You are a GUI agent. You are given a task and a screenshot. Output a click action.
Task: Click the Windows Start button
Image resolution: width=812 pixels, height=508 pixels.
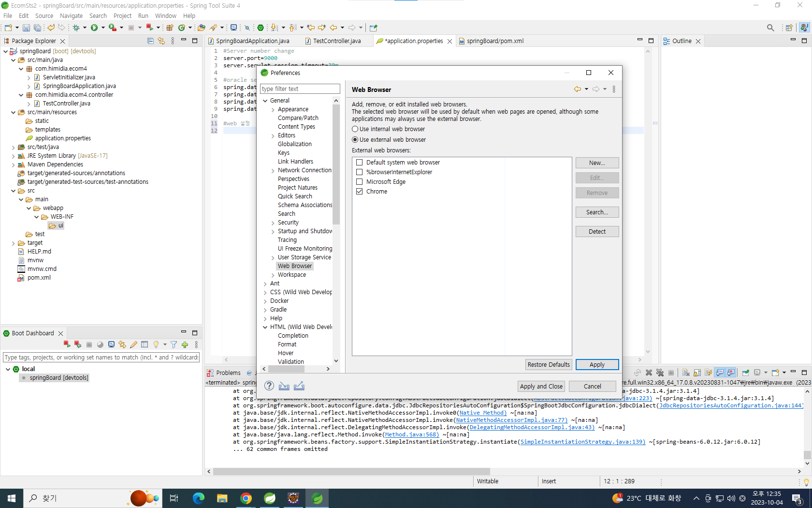(12, 498)
